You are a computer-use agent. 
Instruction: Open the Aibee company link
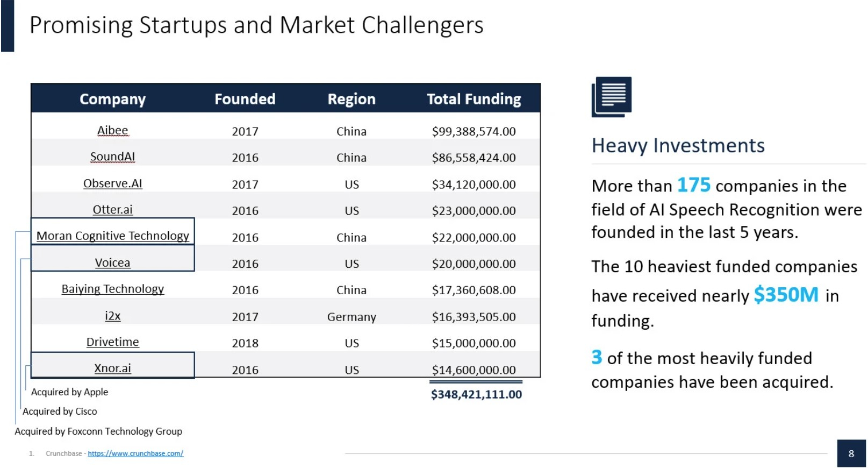(113, 130)
